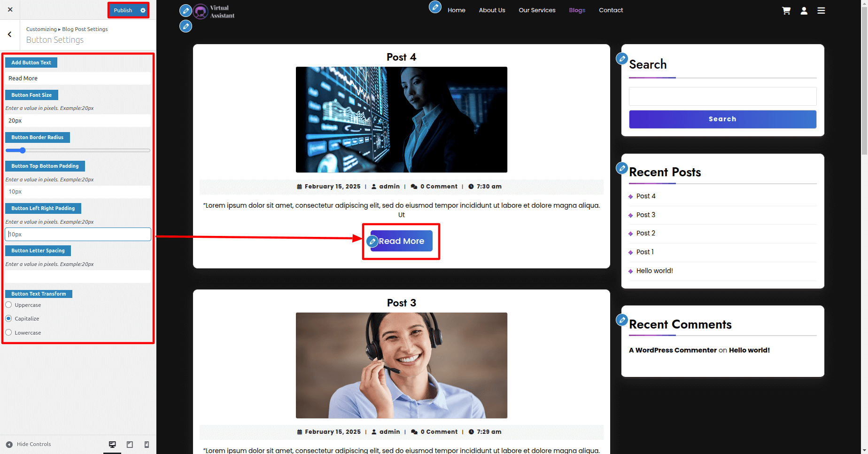Screen dimensions: 868x454
Task: Edit the Recent Posts widget pencil icon
Action: click(x=622, y=168)
